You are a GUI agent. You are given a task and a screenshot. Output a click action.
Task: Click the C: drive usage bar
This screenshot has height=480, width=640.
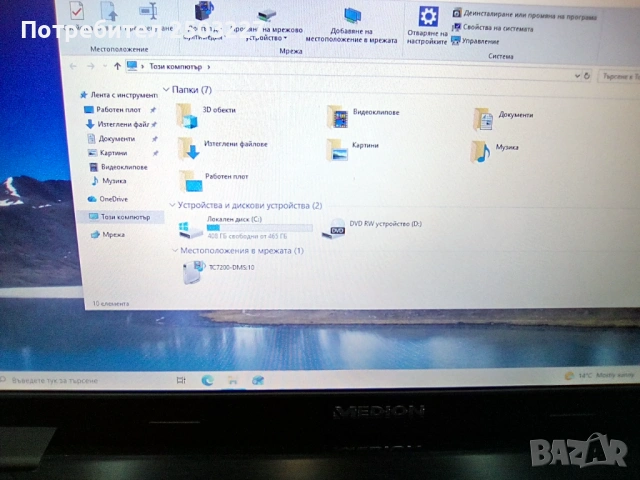[x=260, y=228]
